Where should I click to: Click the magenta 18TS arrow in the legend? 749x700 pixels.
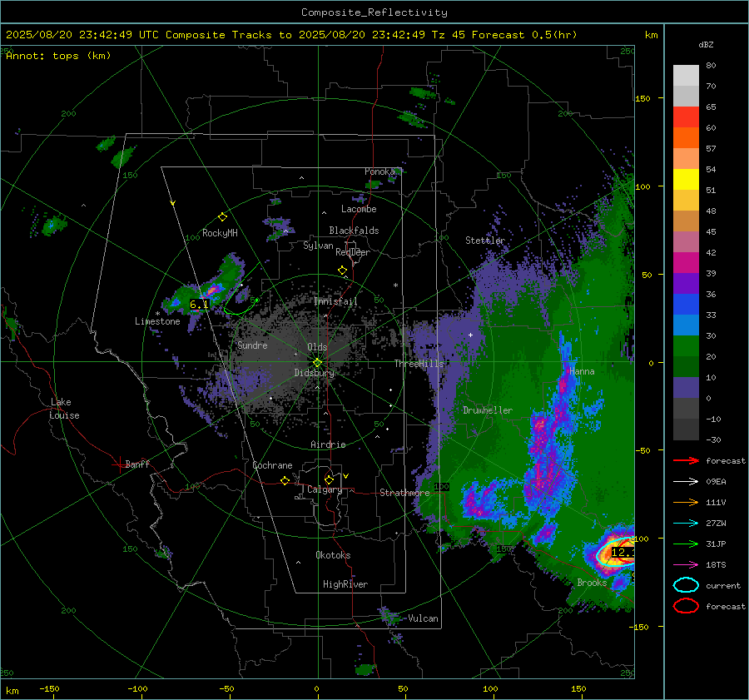(686, 565)
